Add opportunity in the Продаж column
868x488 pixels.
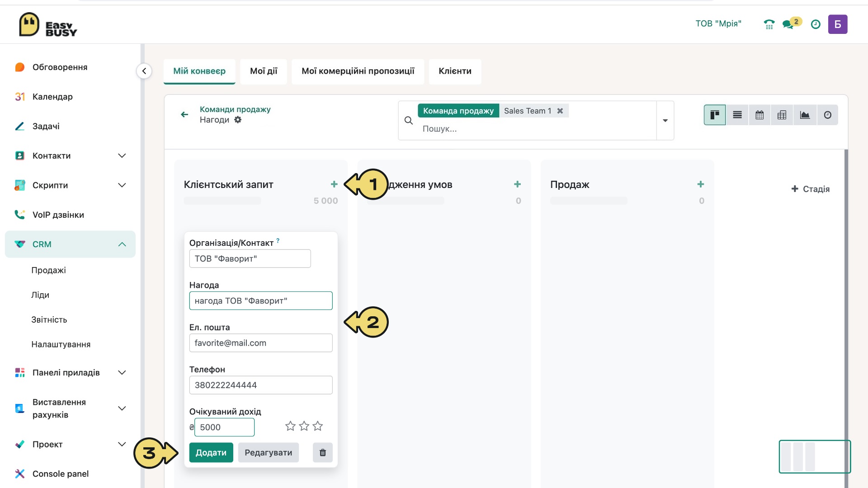point(701,184)
